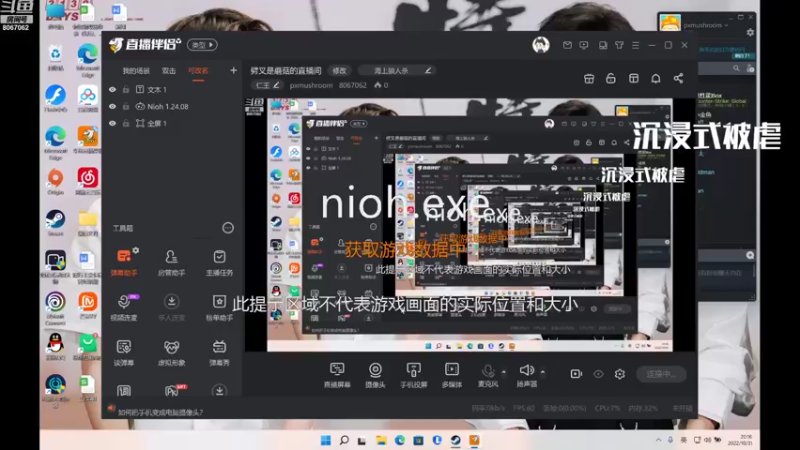Select the 全屏 1 source row

point(172,123)
